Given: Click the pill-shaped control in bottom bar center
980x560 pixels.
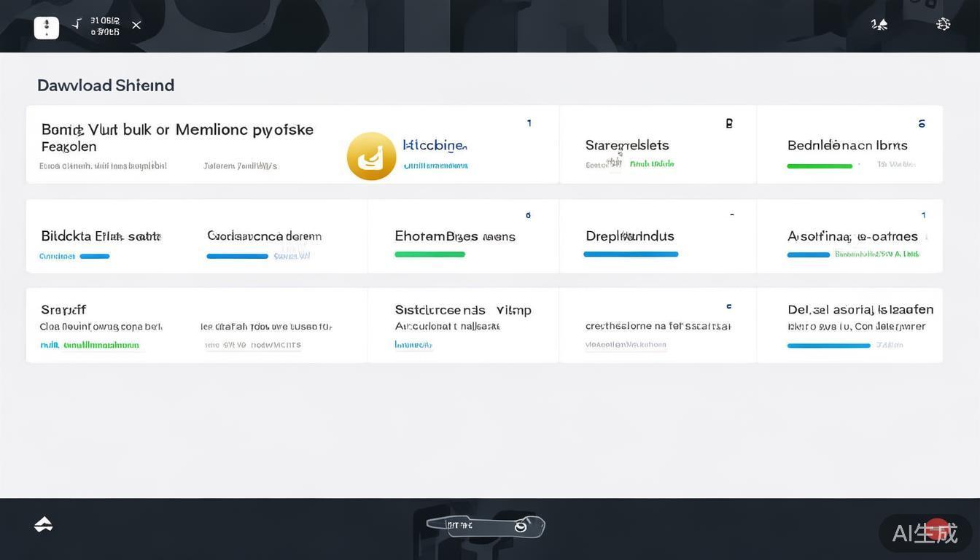Looking at the screenshot, I should pyautogui.click(x=486, y=526).
